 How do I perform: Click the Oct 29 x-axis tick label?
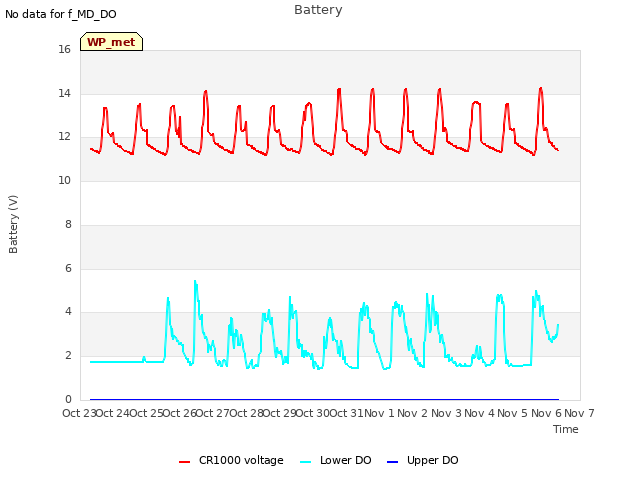tap(279, 413)
